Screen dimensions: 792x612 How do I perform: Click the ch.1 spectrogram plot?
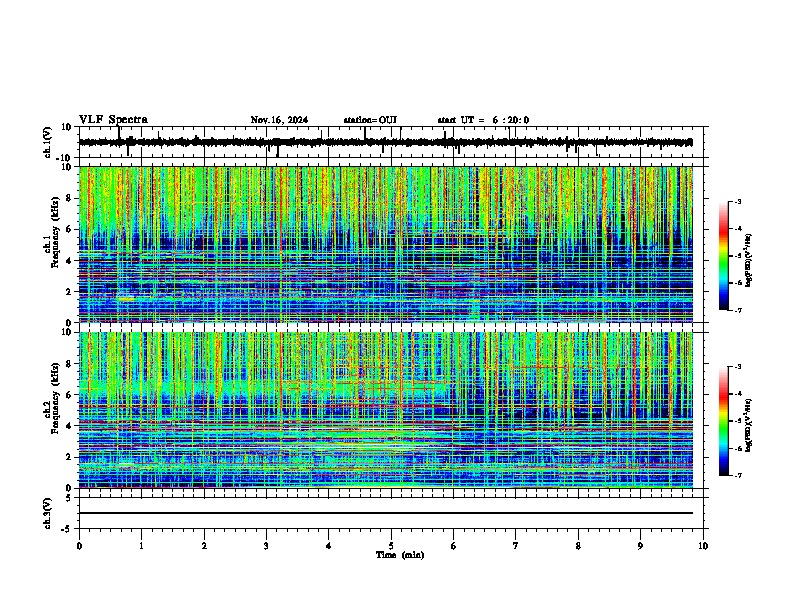point(386,244)
